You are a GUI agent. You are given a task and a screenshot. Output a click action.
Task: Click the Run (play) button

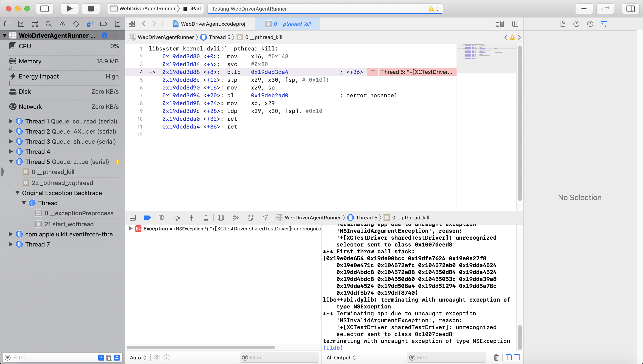(70, 9)
